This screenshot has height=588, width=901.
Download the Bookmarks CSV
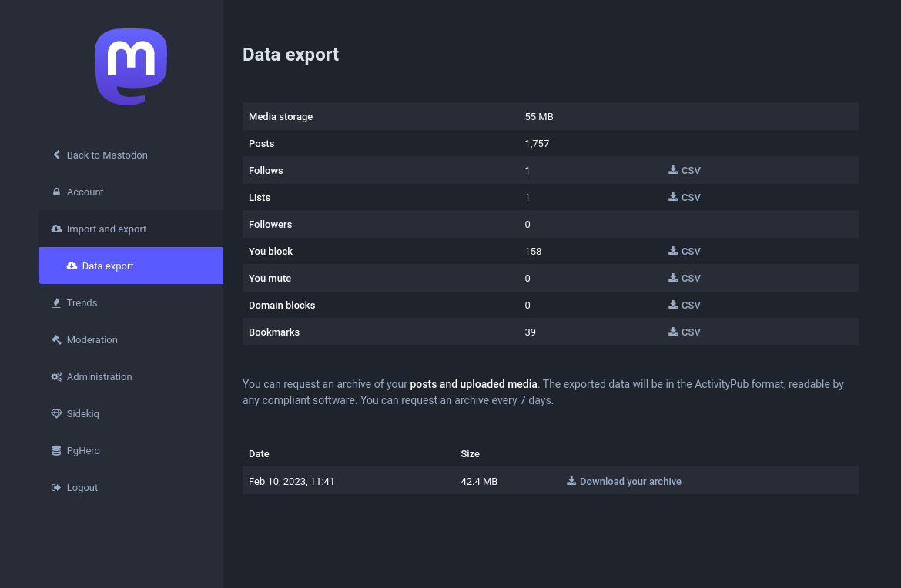point(685,332)
